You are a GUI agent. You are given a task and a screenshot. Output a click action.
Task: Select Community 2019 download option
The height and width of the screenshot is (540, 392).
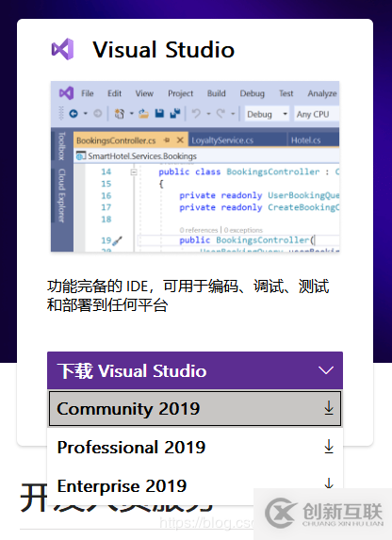[195, 409]
